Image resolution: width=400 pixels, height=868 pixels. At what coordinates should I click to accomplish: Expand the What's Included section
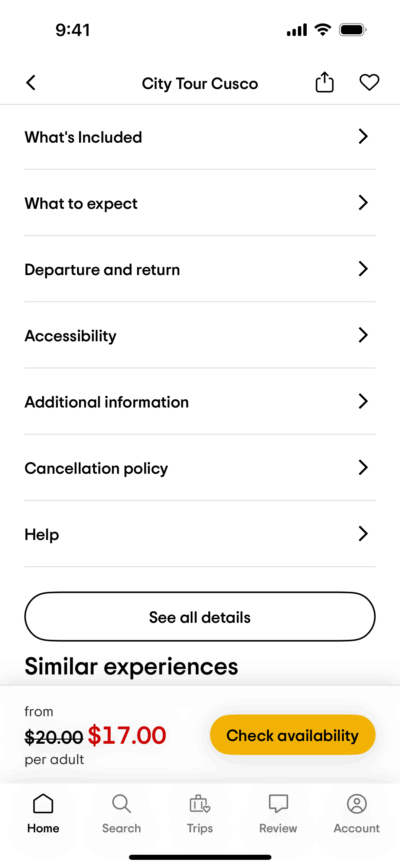[200, 137]
